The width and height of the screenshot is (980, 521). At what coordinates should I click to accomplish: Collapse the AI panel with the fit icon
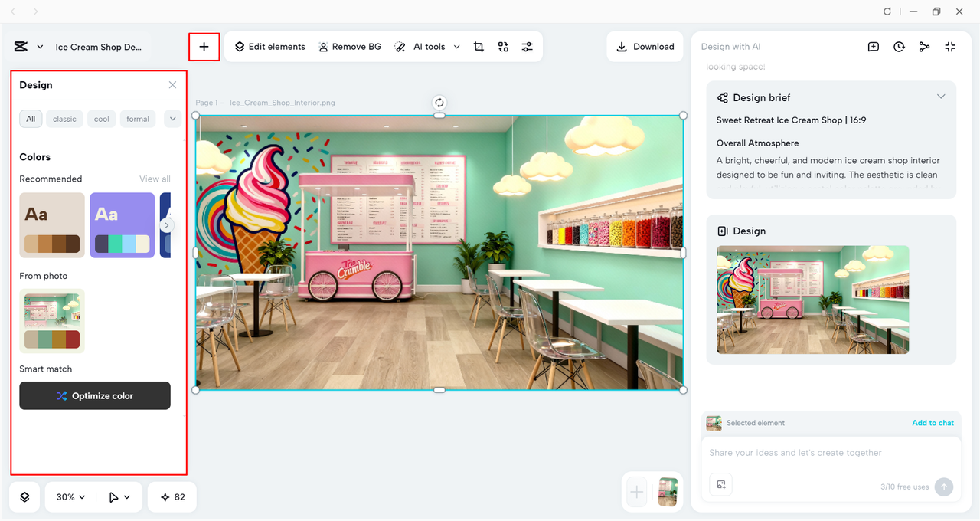pos(950,47)
